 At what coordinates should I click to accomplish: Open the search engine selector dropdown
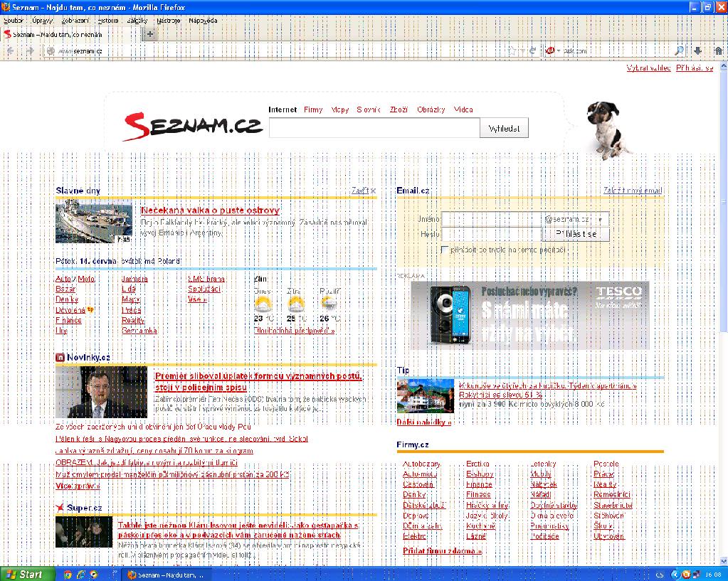point(552,51)
